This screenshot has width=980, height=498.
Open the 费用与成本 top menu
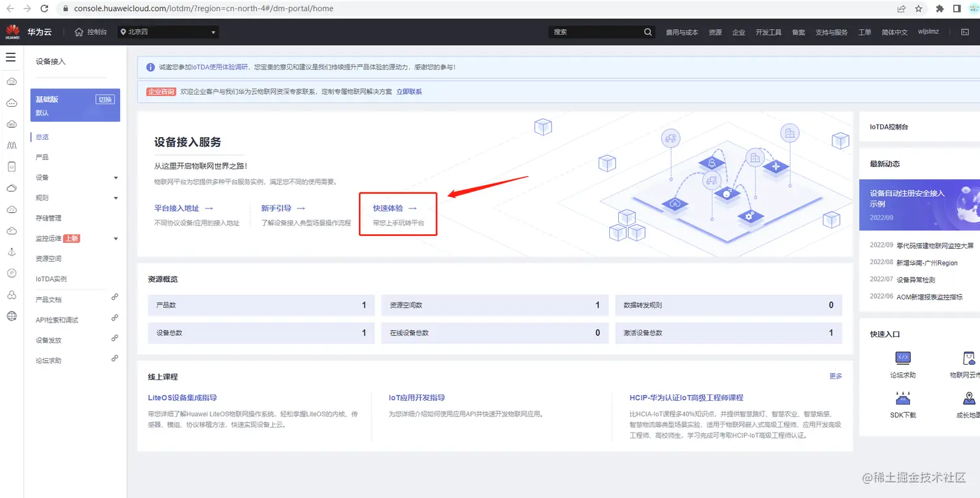pyautogui.click(x=682, y=32)
